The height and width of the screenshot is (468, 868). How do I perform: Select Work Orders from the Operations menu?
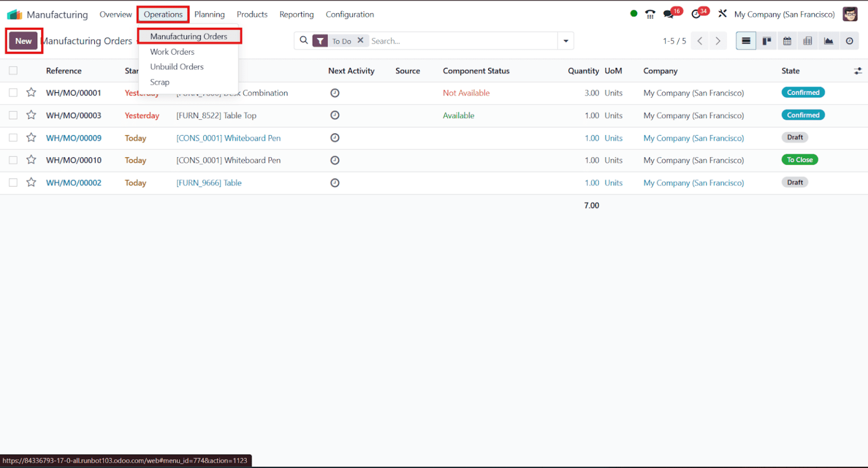point(172,51)
